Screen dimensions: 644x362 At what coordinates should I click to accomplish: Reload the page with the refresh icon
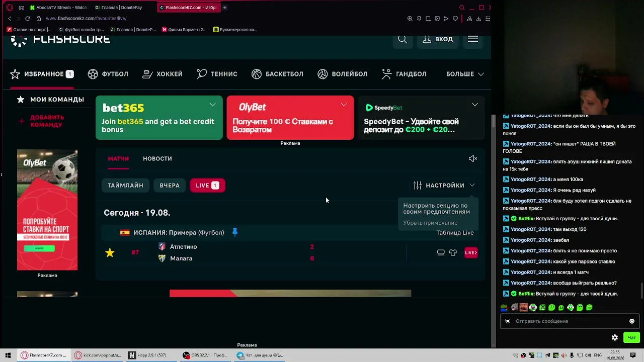point(28,19)
